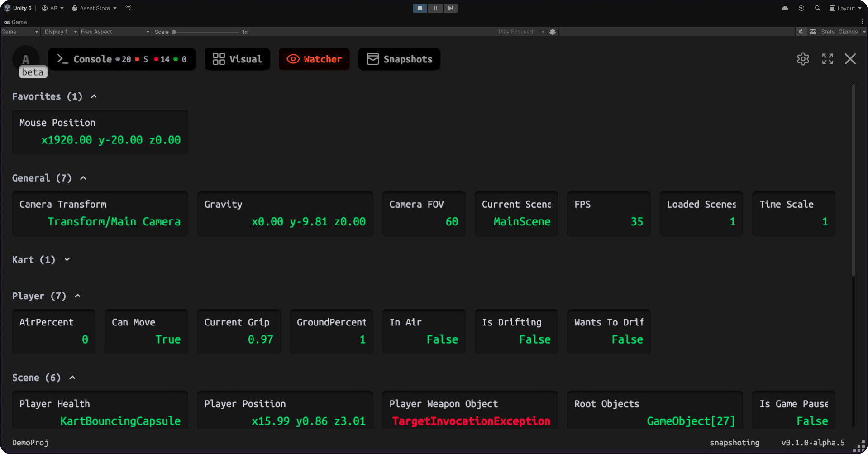Toggle mute audio in Game view
The height and width of the screenshot is (454, 868).
point(801,32)
